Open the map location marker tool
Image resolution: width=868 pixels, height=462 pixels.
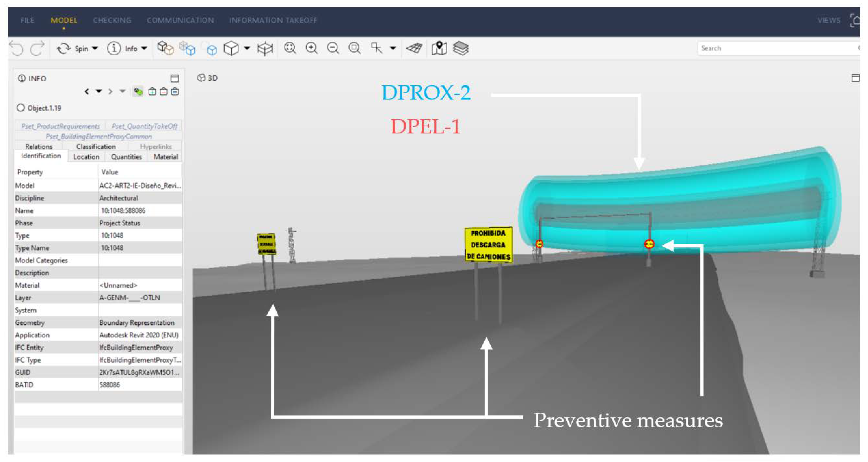(x=439, y=48)
